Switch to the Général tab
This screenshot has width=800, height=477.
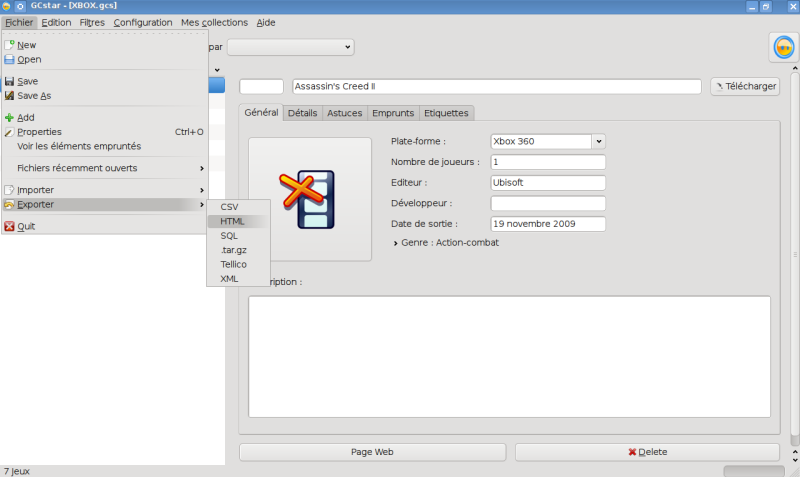tap(261, 112)
